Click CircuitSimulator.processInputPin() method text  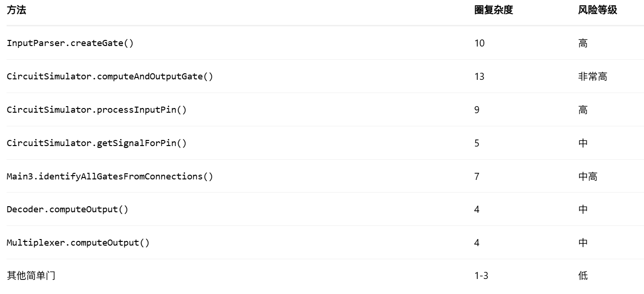point(97,110)
